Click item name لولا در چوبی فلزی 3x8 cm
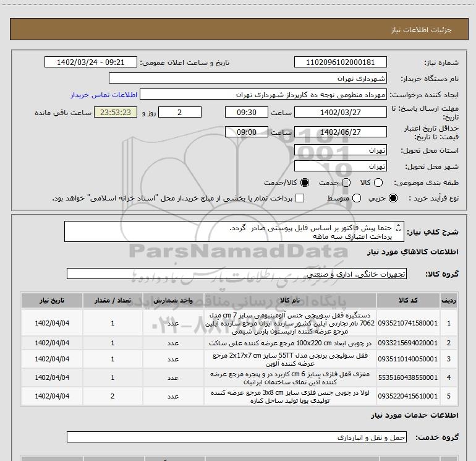The image size is (476, 461). click(x=290, y=396)
